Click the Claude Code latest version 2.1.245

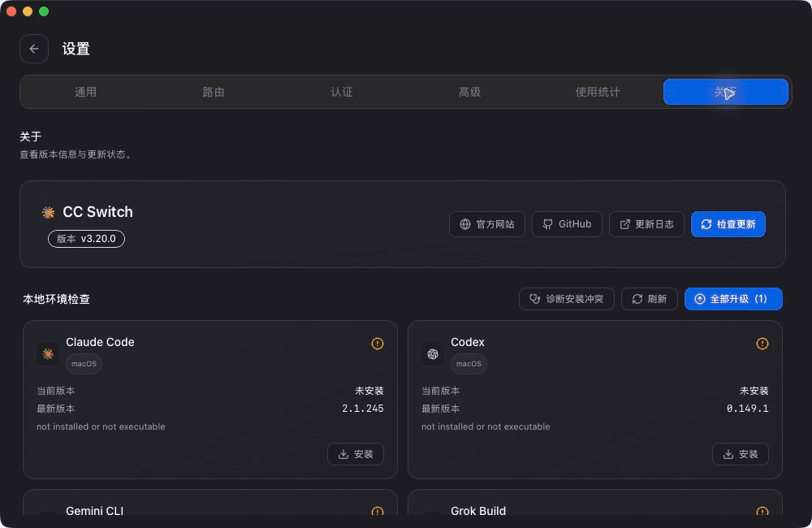[x=362, y=409]
